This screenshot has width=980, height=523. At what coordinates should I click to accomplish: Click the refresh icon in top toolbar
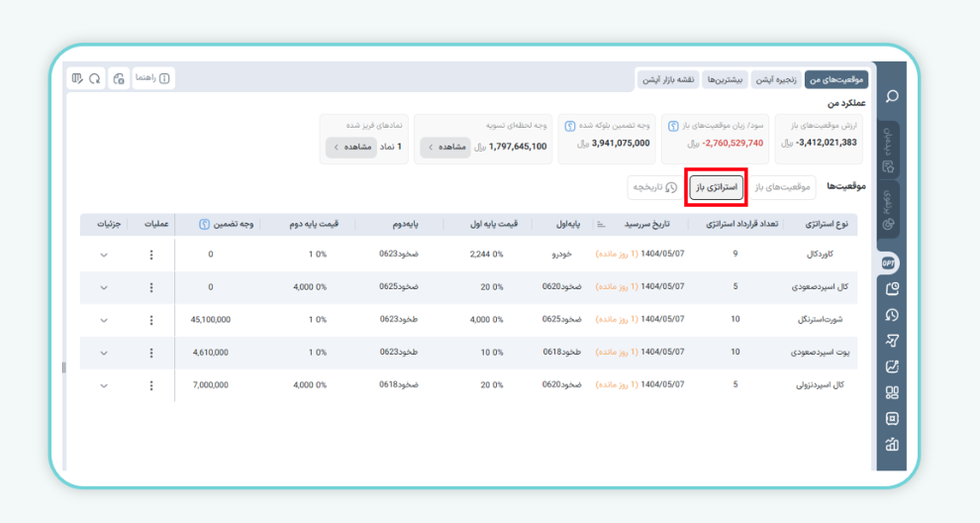tap(95, 78)
